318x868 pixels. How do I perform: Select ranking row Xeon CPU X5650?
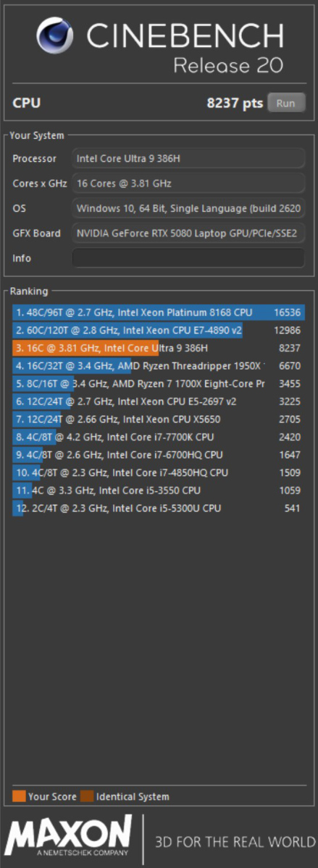click(x=159, y=420)
